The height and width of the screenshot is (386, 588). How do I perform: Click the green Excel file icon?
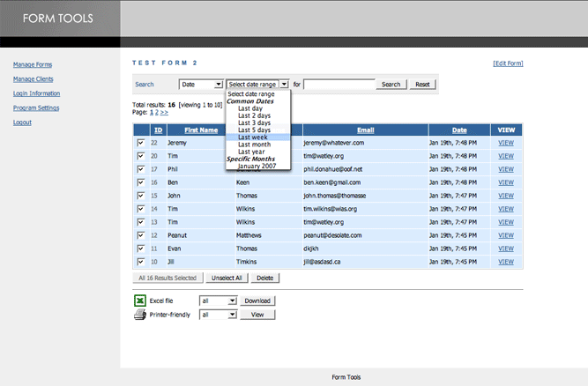(140, 301)
